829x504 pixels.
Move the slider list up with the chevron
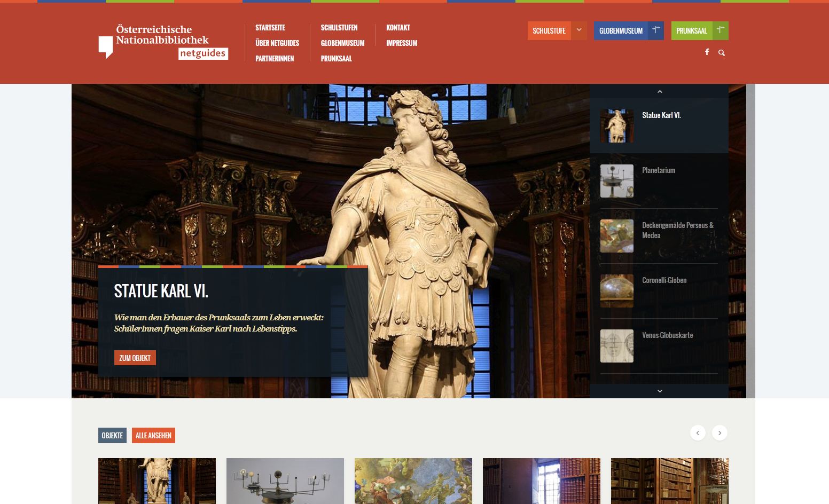[659, 91]
